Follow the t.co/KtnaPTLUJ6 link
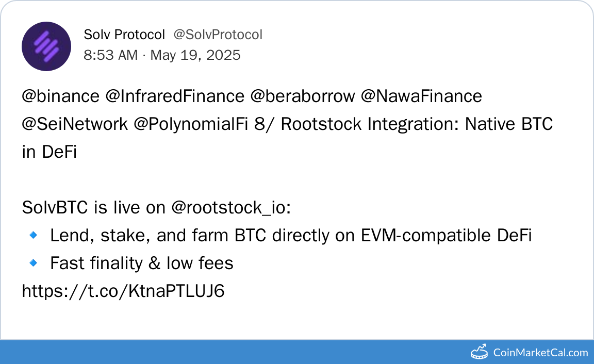Screen dimensions: 594x364 pyautogui.click(x=123, y=291)
